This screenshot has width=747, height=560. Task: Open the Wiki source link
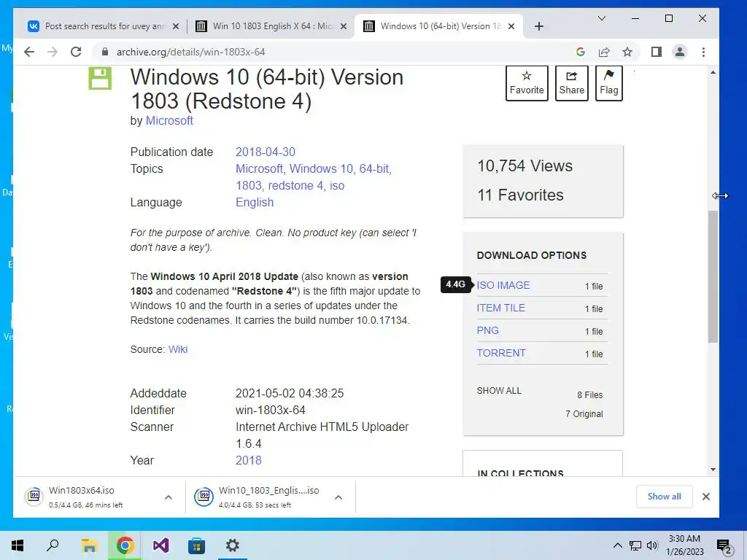pos(178,349)
